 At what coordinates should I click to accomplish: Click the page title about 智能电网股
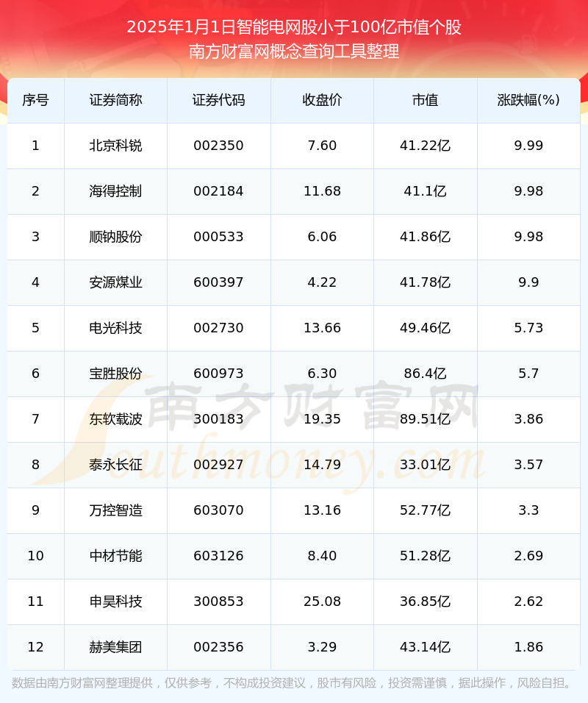coord(294,27)
